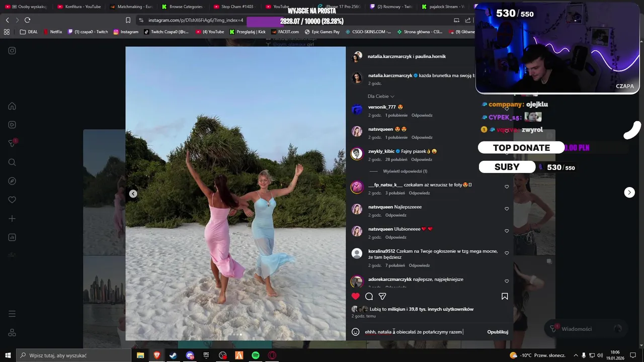Open direct messages icon with notification badge
Viewport: 644px width, 362px height.
pyautogui.click(x=12, y=143)
